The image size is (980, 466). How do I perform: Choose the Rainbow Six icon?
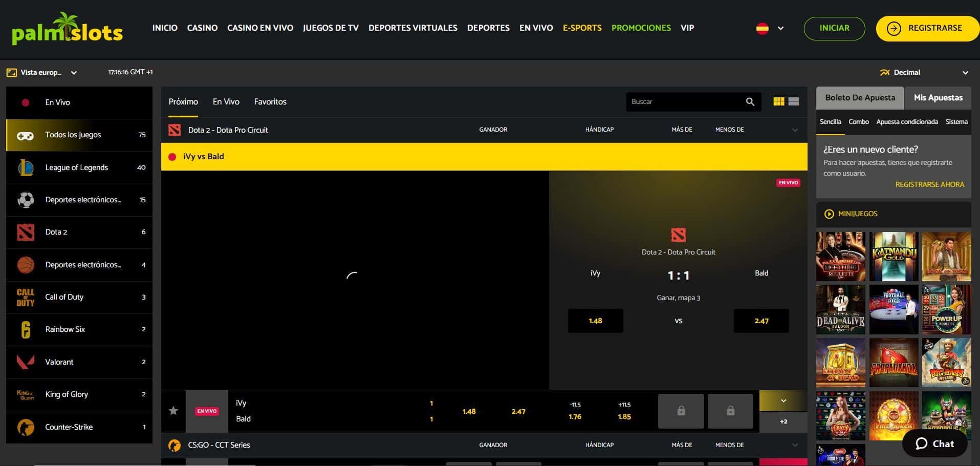click(x=26, y=329)
